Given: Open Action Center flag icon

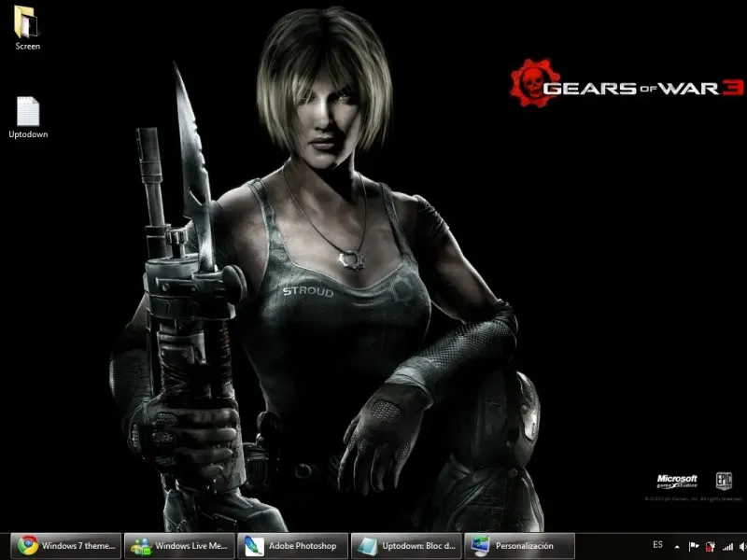Looking at the screenshot, I should coord(694,546).
